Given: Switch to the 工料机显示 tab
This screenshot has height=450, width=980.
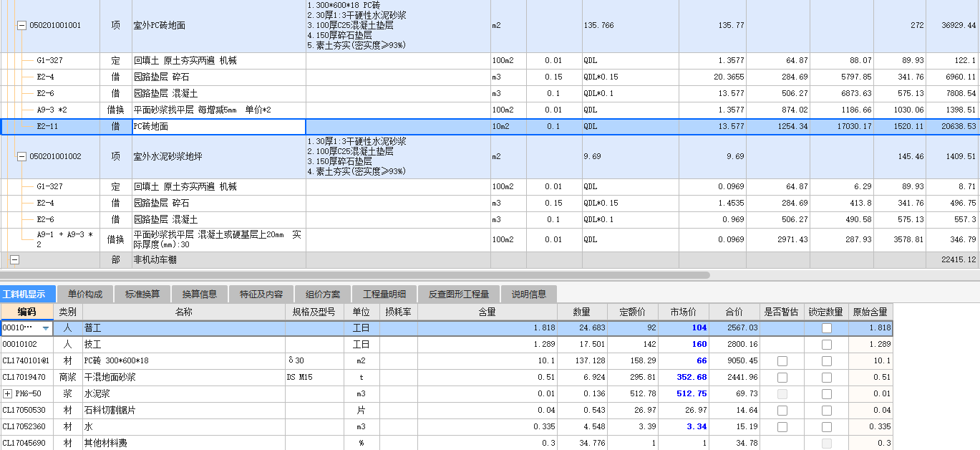Looking at the screenshot, I should [x=26, y=294].
